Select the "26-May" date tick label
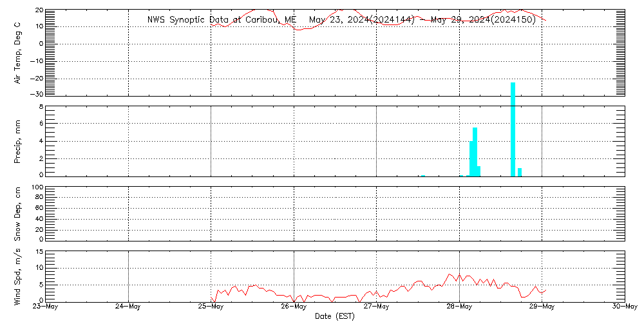Image resolution: width=644 pixels, height=322 pixels. (294, 307)
